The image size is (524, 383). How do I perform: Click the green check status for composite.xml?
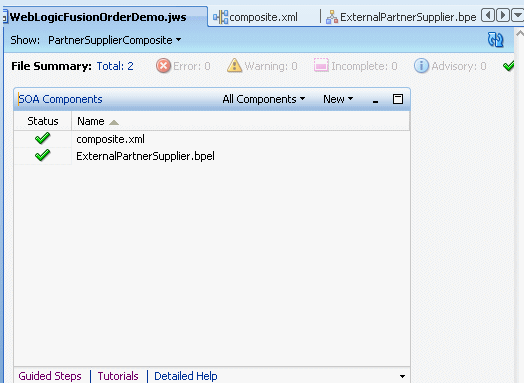click(x=42, y=138)
